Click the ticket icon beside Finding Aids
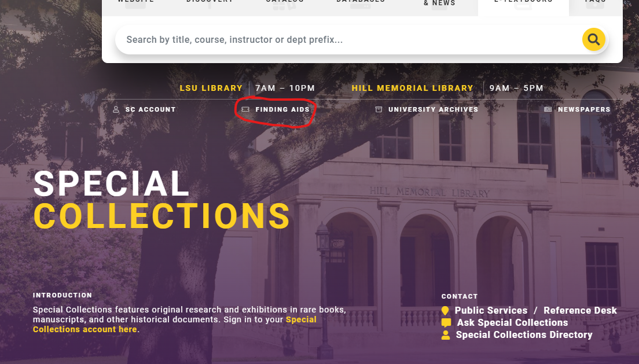639x364 pixels. point(245,109)
